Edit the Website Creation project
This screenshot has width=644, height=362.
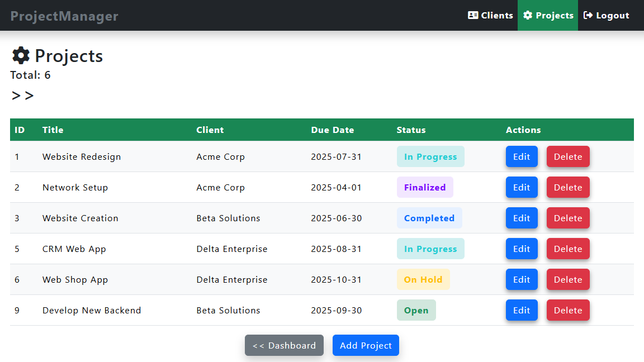(522, 218)
